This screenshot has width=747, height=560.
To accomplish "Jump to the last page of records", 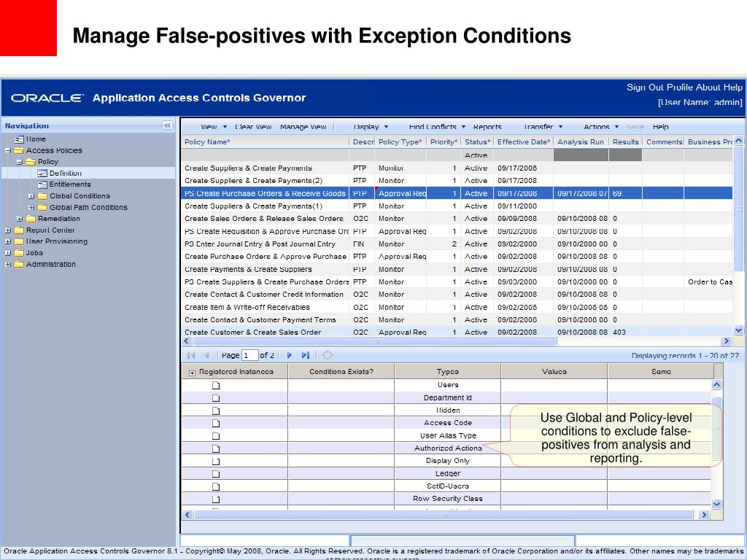I will 306,355.
